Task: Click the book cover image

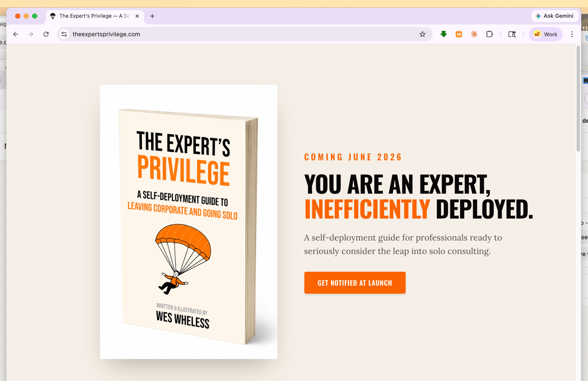Action: click(188, 222)
